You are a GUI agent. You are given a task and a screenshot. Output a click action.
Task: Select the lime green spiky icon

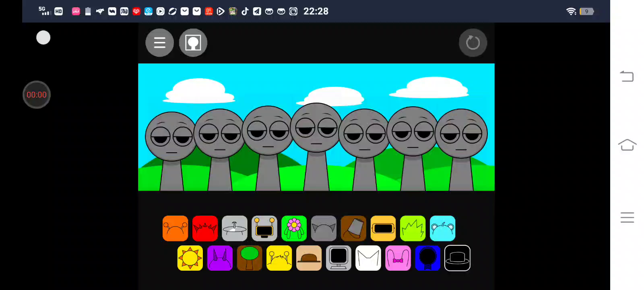pyautogui.click(x=413, y=228)
